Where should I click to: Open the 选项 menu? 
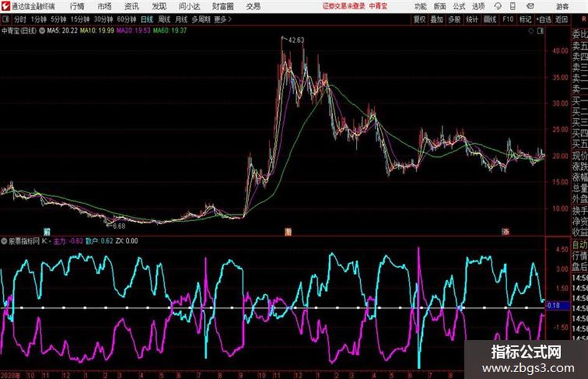pyautogui.click(x=478, y=7)
